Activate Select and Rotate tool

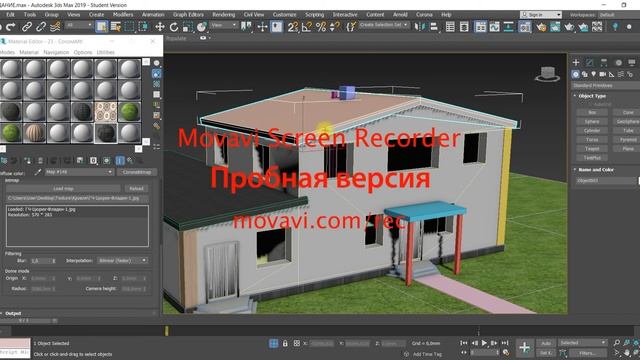click(x=174, y=27)
